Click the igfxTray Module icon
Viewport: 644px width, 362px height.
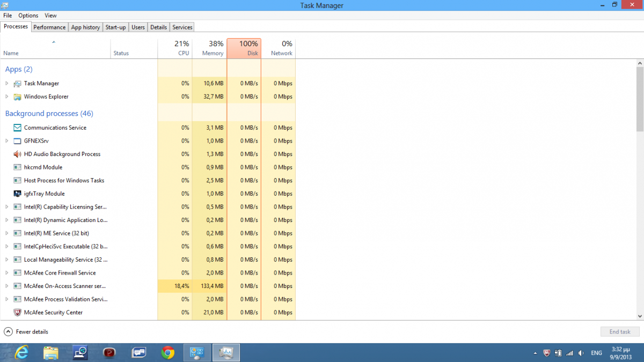tap(17, 194)
